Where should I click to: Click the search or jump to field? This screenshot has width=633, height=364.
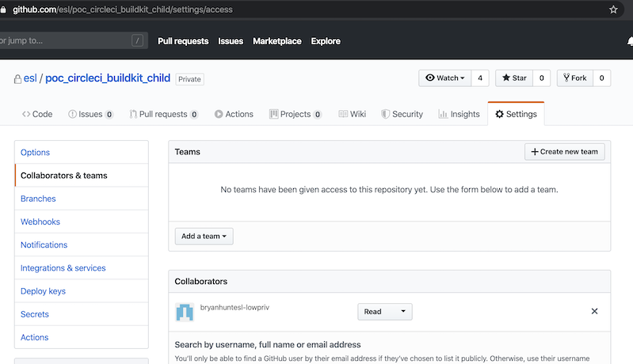[74, 40]
